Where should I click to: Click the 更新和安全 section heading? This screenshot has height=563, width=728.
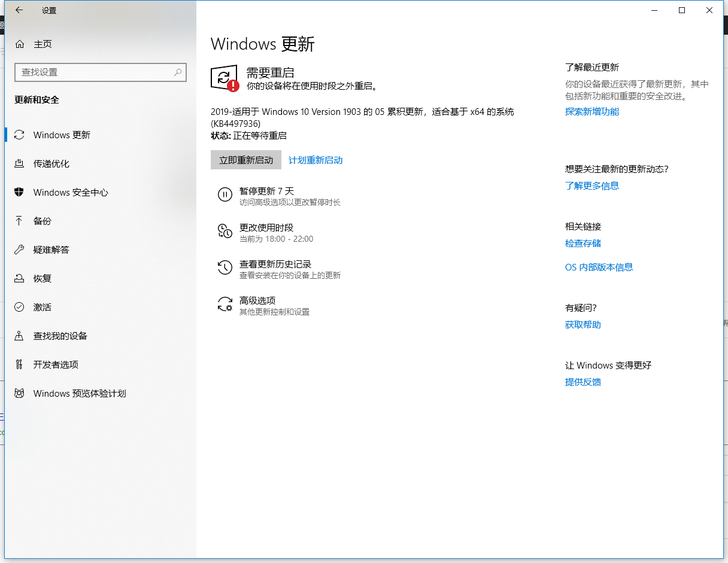[x=37, y=100]
